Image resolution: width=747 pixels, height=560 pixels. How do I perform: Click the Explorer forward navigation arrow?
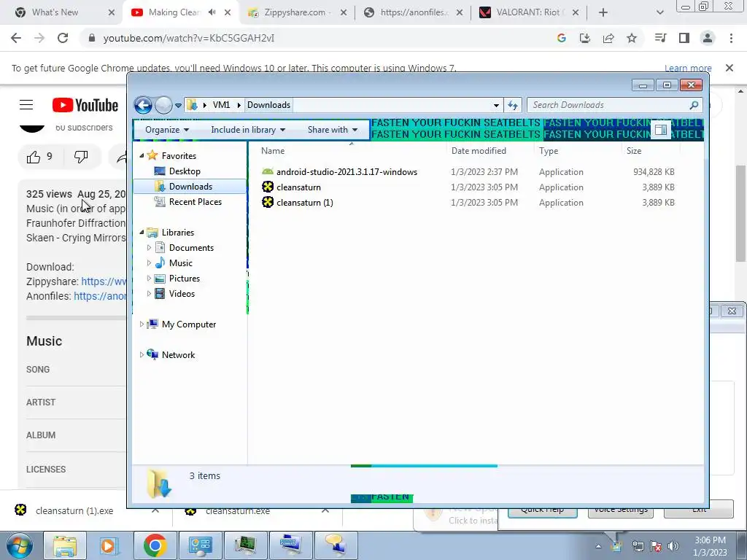pos(163,105)
